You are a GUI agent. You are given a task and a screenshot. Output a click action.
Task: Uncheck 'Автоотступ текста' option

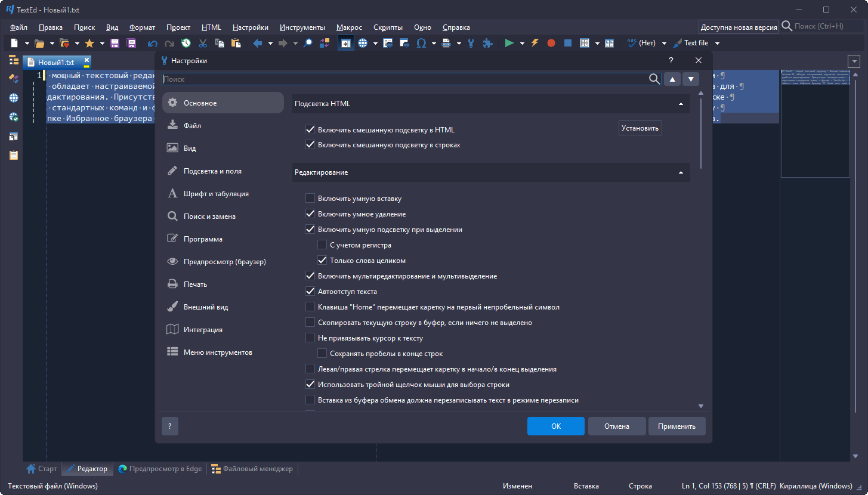(x=310, y=292)
